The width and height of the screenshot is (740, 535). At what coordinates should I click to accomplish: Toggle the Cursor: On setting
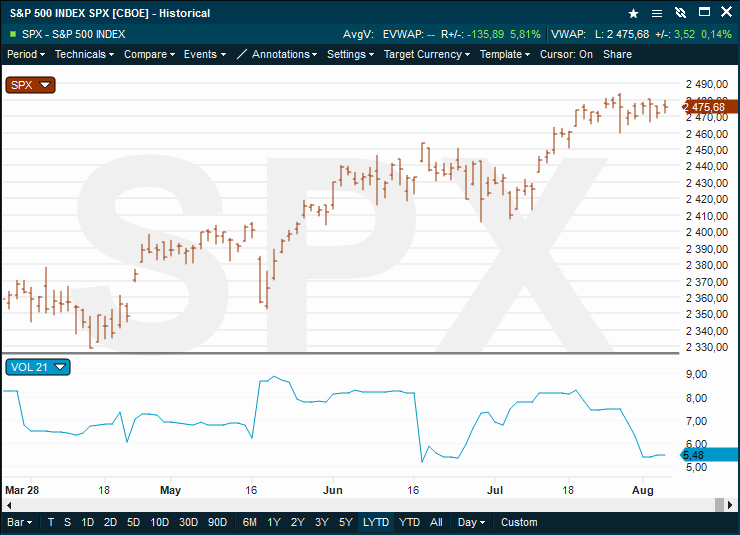[x=566, y=54]
